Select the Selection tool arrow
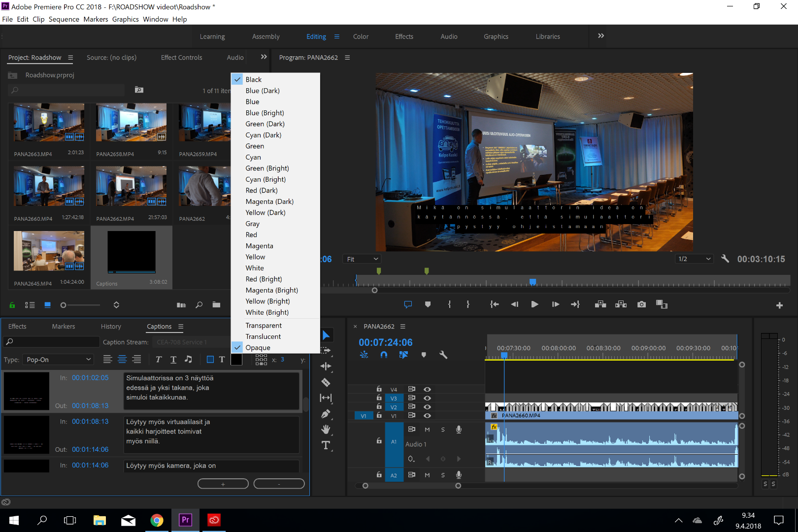 (x=326, y=335)
